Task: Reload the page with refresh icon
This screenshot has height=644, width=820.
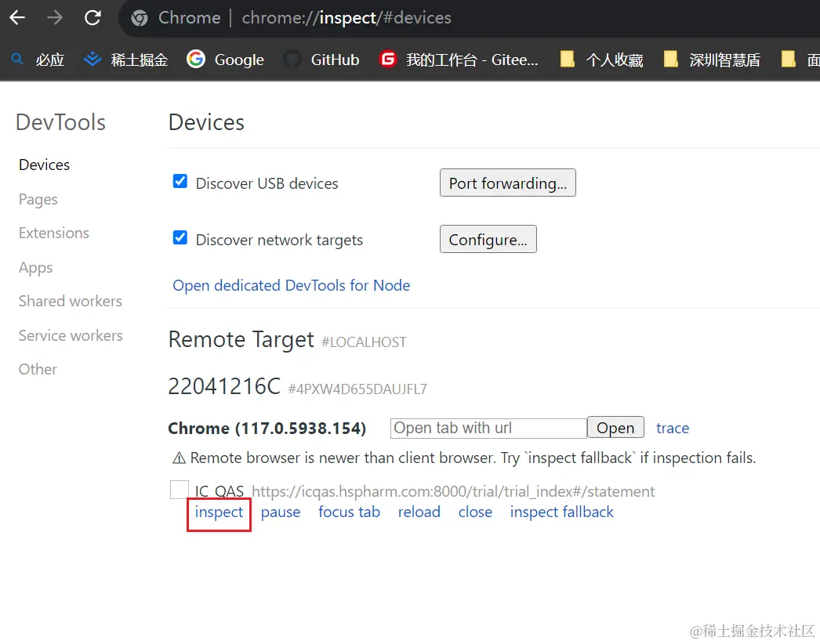Action: point(93,17)
